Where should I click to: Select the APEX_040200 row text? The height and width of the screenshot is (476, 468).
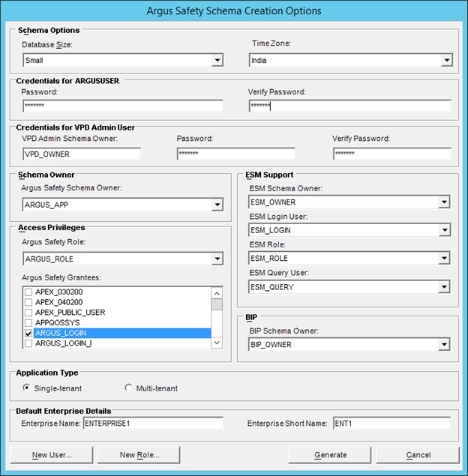[x=59, y=302]
